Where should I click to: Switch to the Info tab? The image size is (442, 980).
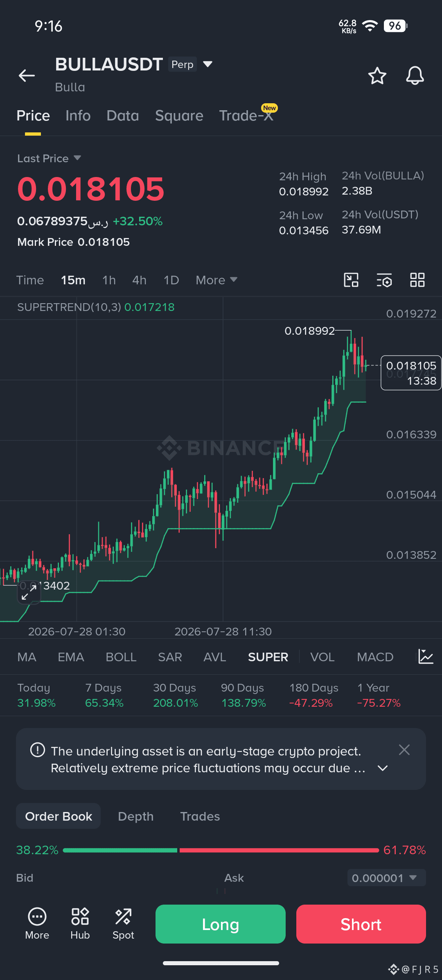pos(78,116)
